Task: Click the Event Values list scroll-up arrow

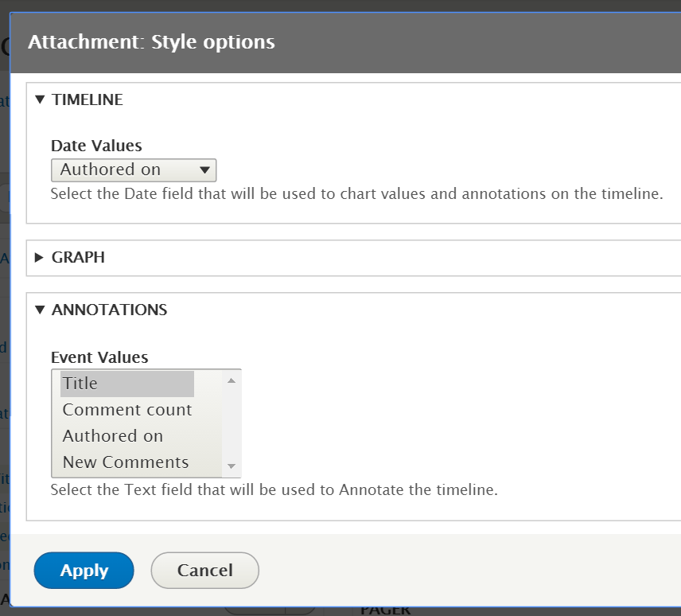Action: 232,380
